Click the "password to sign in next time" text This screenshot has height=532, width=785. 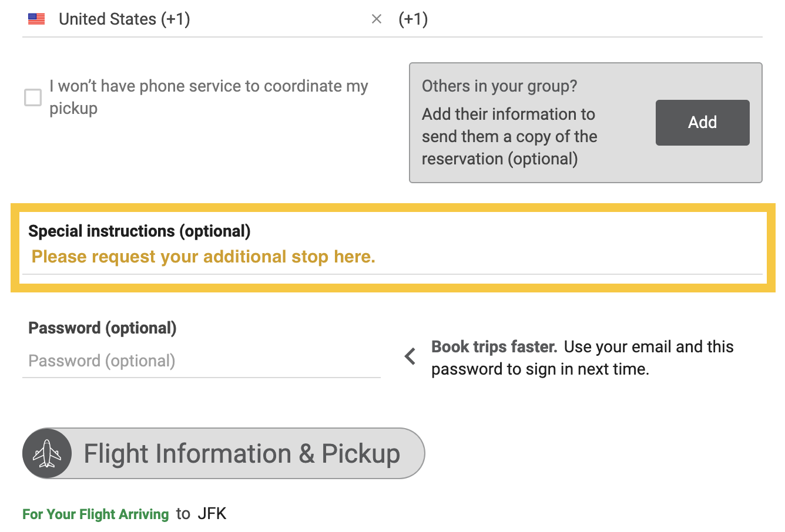click(540, 369)
